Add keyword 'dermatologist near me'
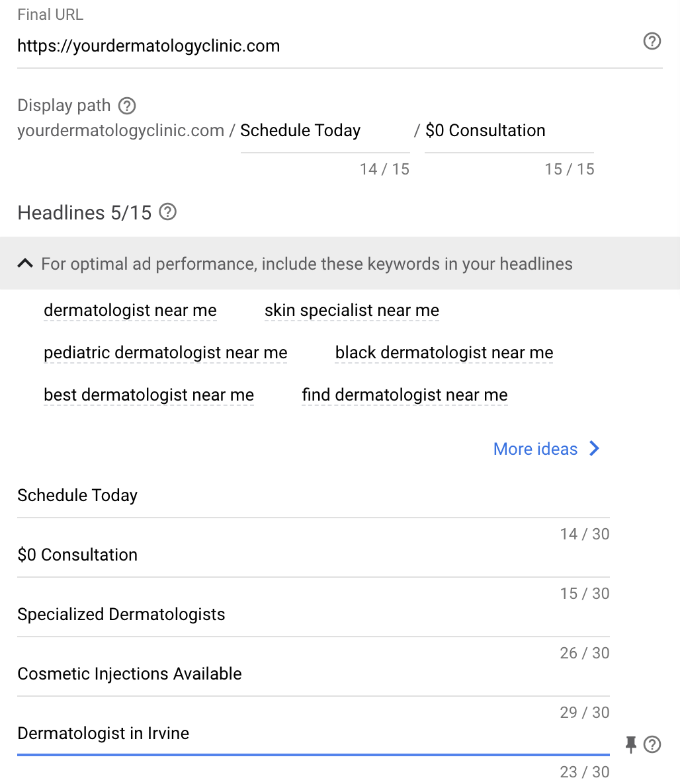 pos(130,310)
